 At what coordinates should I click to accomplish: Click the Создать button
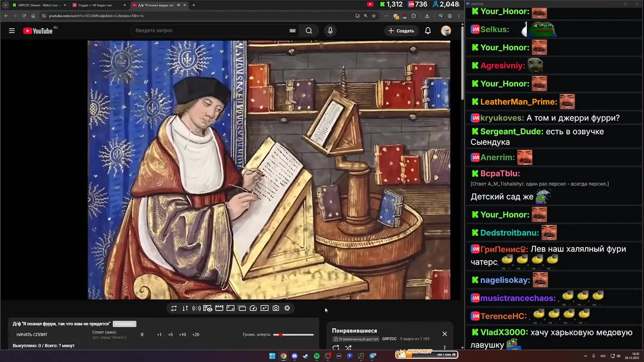[x=401, y=31]
